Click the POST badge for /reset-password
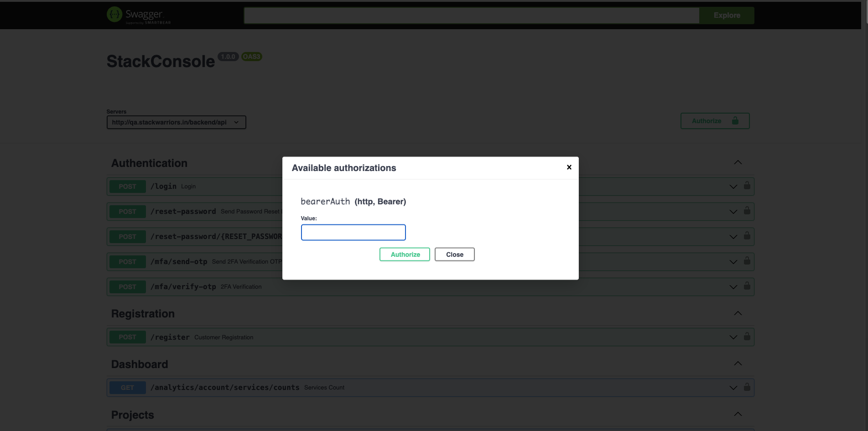The height and width of the screenshot is (431, 868). (x=127, y=212)
